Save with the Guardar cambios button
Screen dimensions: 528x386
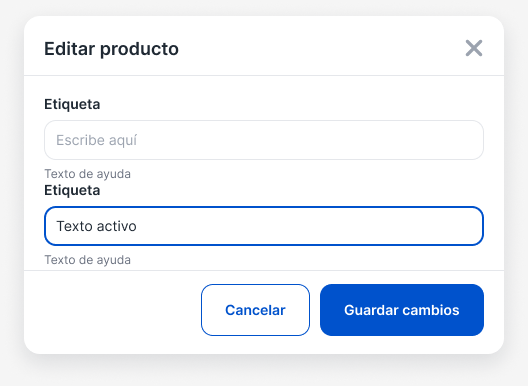click(x=402, y=310)
